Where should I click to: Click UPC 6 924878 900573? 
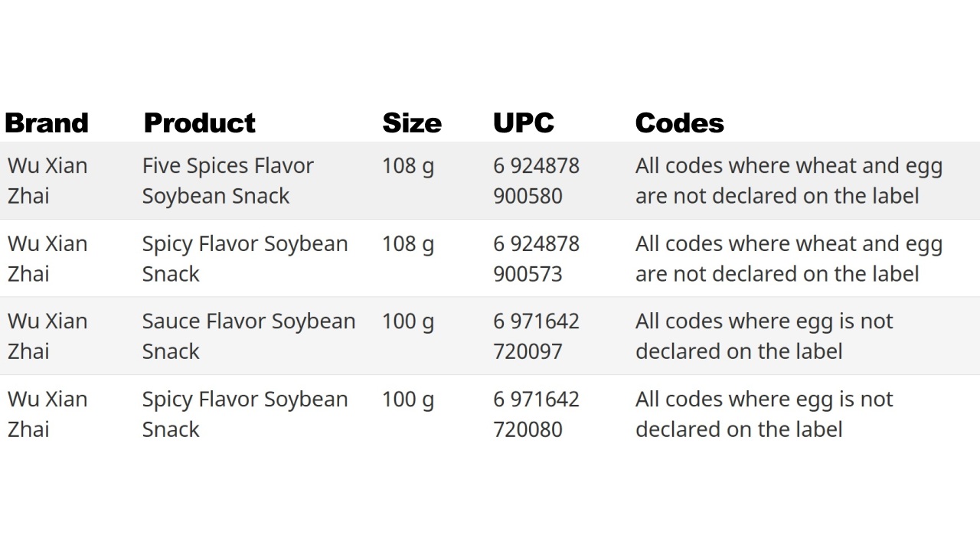coord(537,259)
